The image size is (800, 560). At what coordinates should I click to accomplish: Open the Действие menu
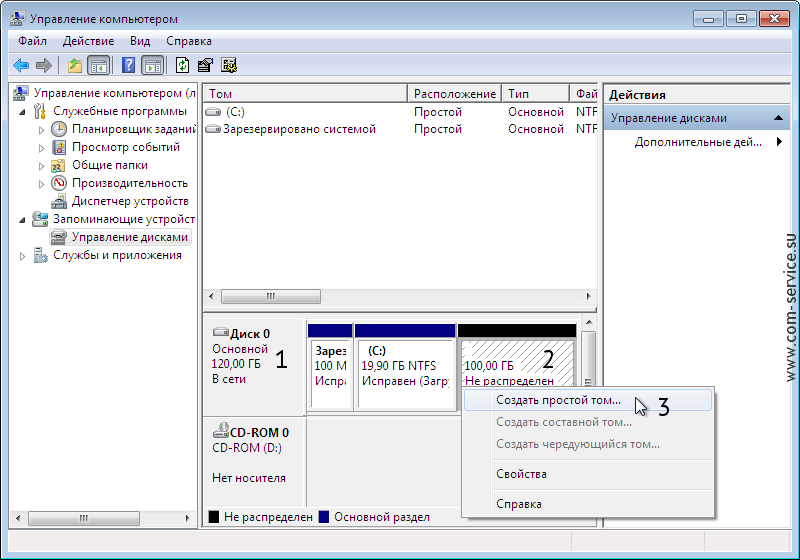[x=88, y=41]
